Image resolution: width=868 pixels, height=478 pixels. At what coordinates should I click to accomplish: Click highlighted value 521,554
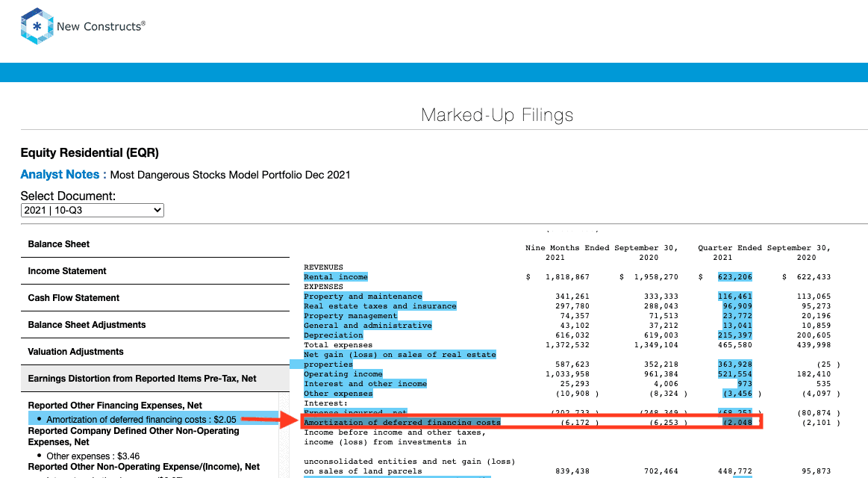(x=734, y=374)
